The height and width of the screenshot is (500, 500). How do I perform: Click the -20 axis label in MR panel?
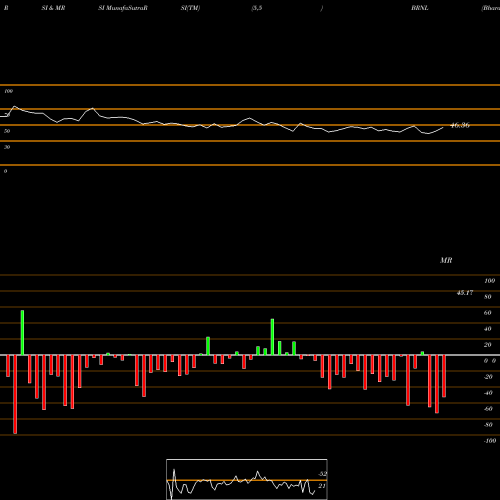[x=488, y=377]
